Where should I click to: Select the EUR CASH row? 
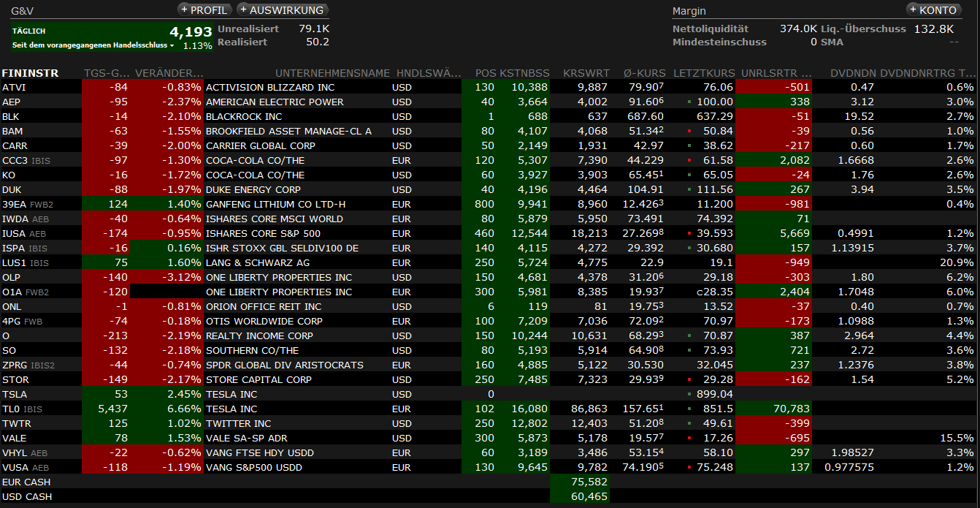26,482
